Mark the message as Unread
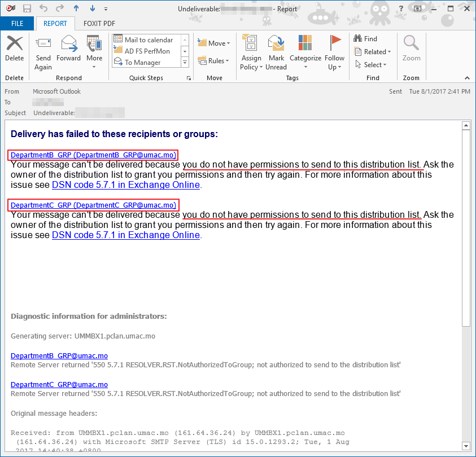 click(x=276, y=52)
